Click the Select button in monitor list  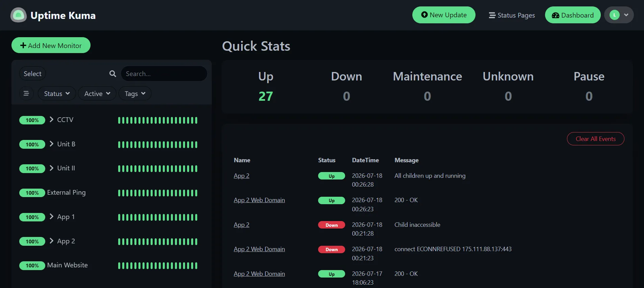point(32,74)
